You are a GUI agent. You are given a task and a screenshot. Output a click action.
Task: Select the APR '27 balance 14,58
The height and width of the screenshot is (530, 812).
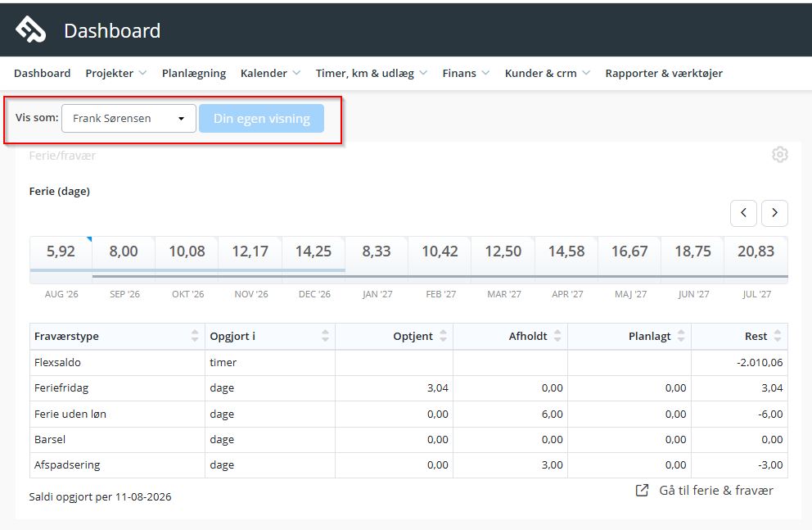click(x=566, y=251)
